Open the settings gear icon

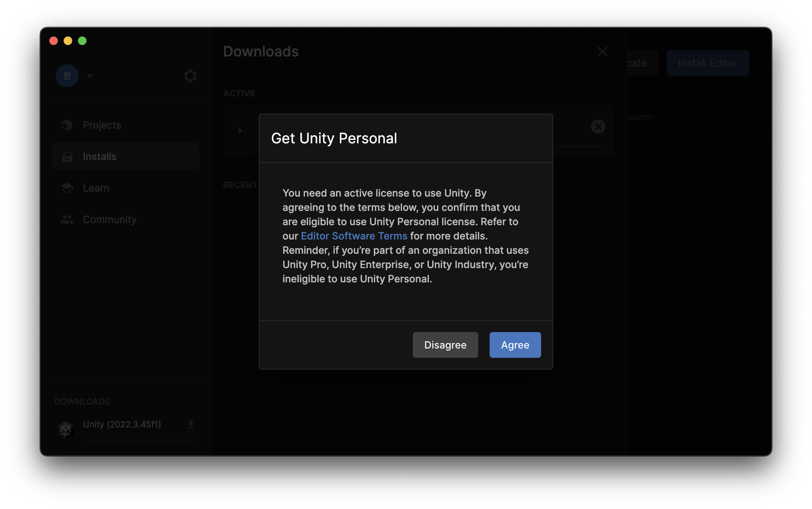(190, 76)
